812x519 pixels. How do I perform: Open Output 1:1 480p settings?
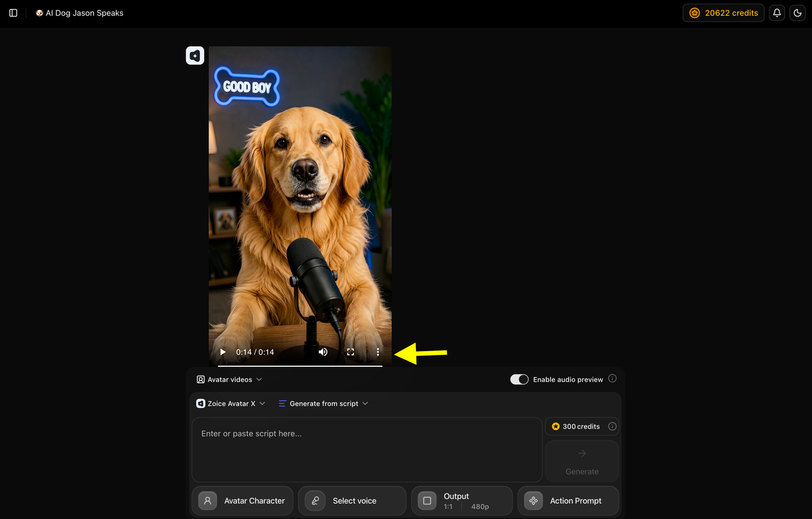tap(462, 500)
